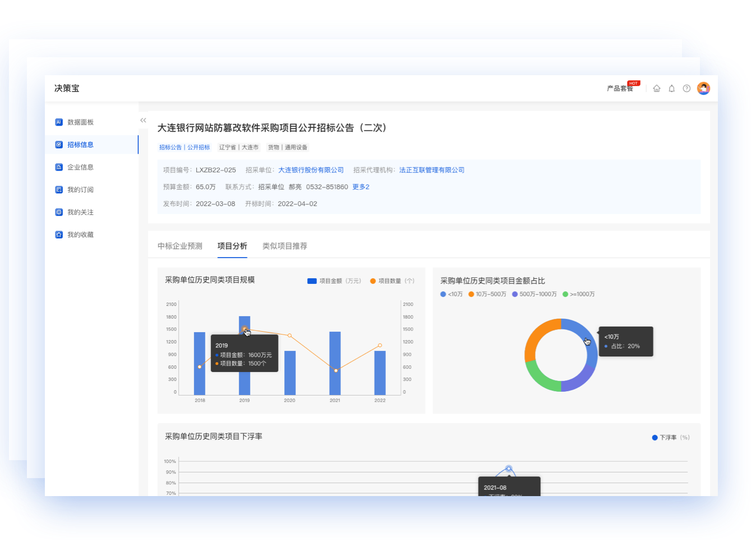The height and width of the screenshot is (541, 756).
Task: Click 更多2 to show more contacts
Action: [x=361, y=187]
